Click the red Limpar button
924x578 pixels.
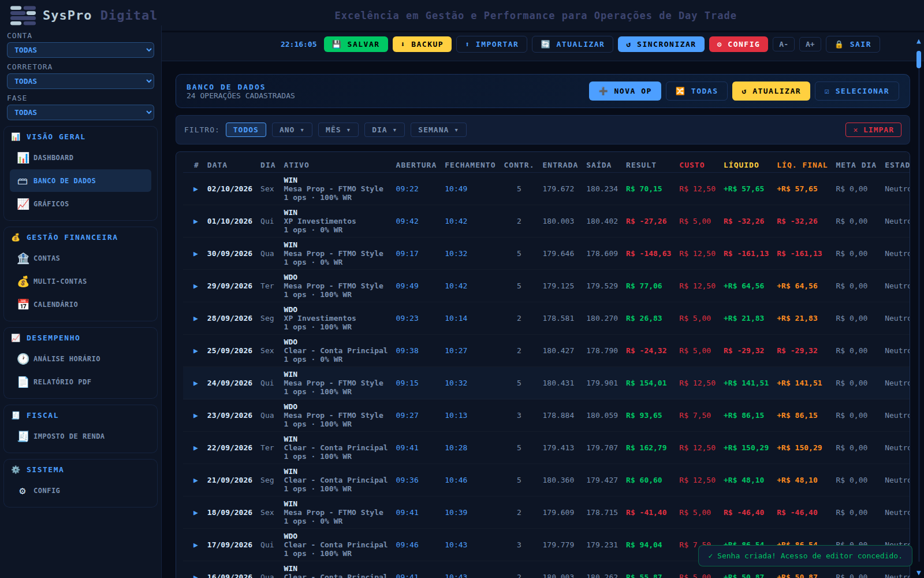point(873,130)
